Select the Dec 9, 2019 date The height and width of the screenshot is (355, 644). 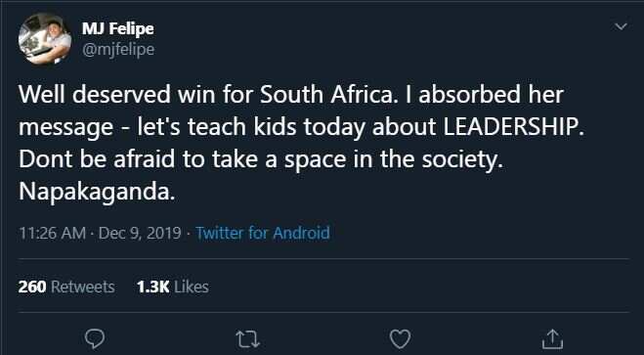[140, 233]
